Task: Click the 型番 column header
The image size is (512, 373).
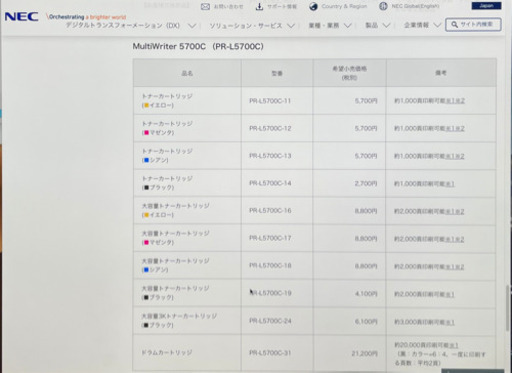Action: click(x=277, y=73)
